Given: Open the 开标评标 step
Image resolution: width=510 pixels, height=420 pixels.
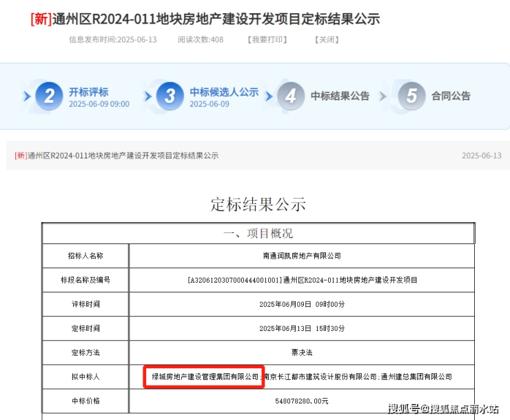Looking at the screenshot, I should 88,92.
